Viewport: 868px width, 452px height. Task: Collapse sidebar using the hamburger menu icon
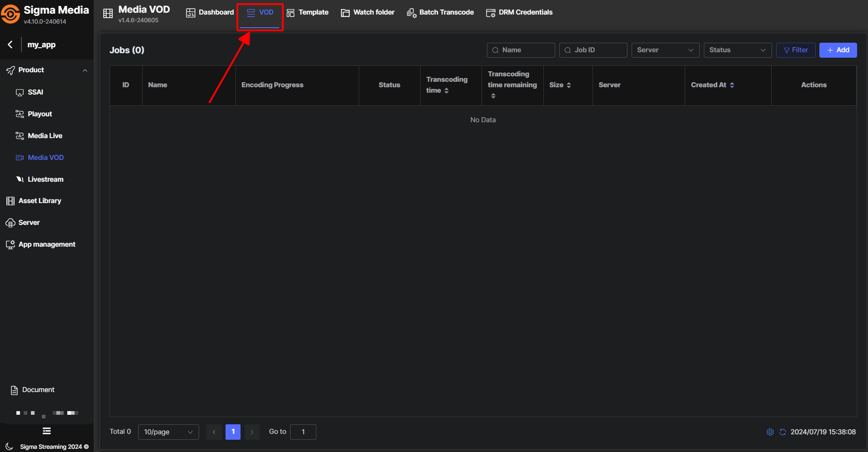point(46,431)
